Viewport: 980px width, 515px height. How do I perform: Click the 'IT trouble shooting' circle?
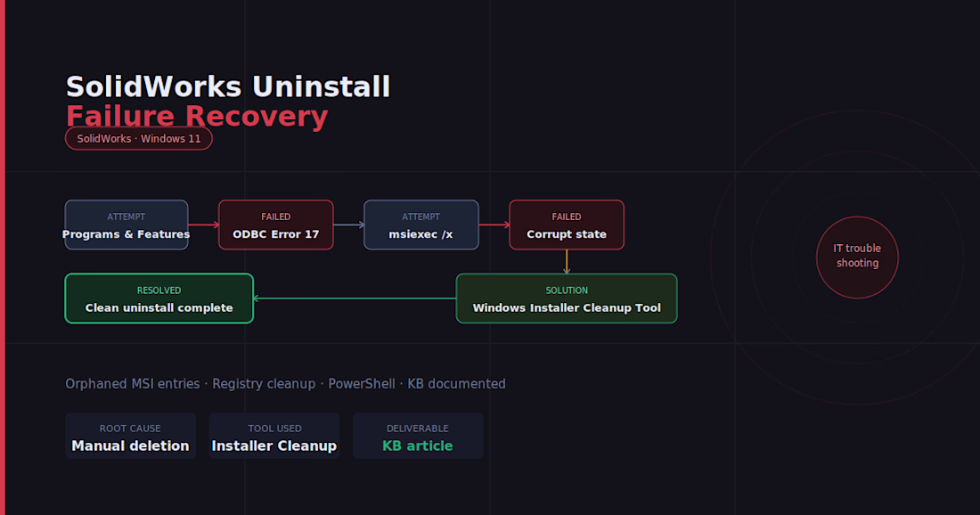tap(857, 257)
